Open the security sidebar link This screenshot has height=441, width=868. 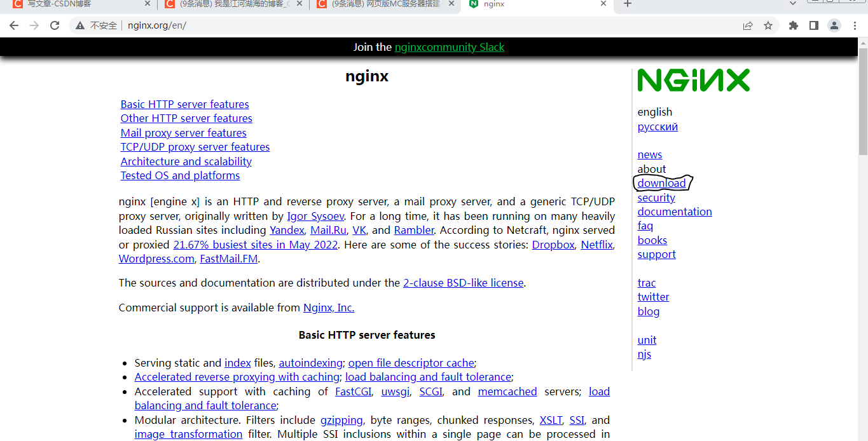656,198
